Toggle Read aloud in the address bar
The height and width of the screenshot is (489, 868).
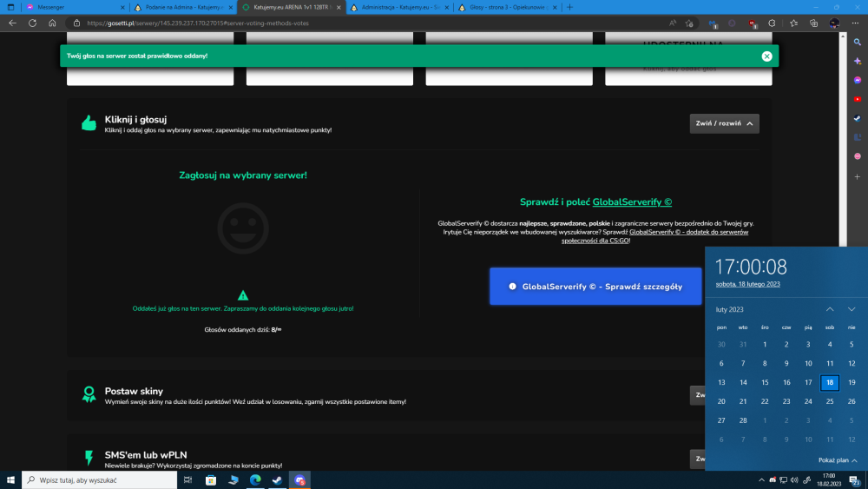(673, 23)
